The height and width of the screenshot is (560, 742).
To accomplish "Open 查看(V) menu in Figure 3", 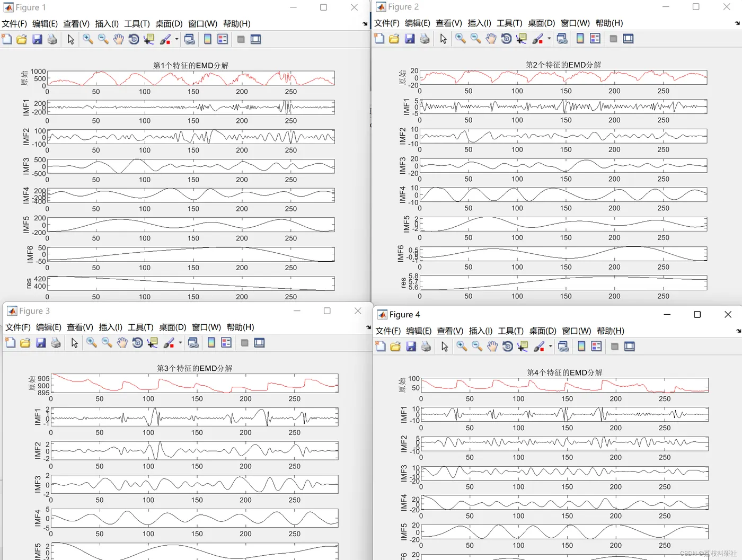I will tap(80, 327).
